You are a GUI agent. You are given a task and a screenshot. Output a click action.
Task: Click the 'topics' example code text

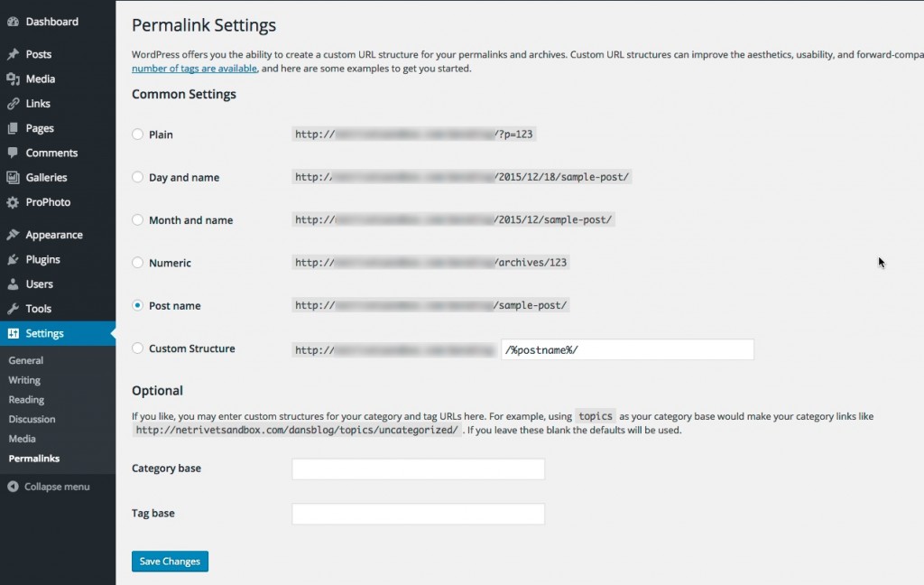(x=596, y=416)
